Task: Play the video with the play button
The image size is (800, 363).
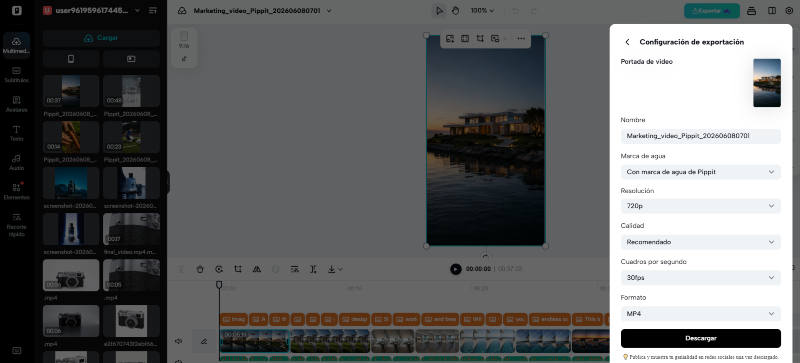Action: (456, 269)
